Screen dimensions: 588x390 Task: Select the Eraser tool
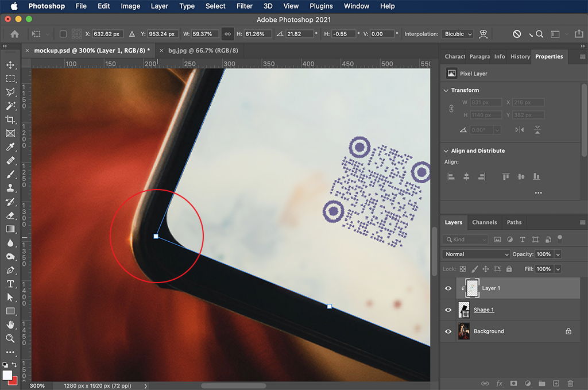(10, 215)
